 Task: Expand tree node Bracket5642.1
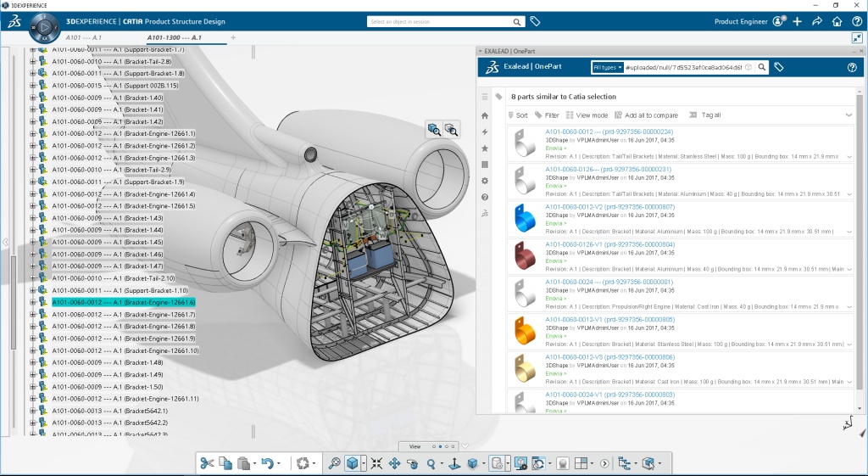[x=33, y=411]
